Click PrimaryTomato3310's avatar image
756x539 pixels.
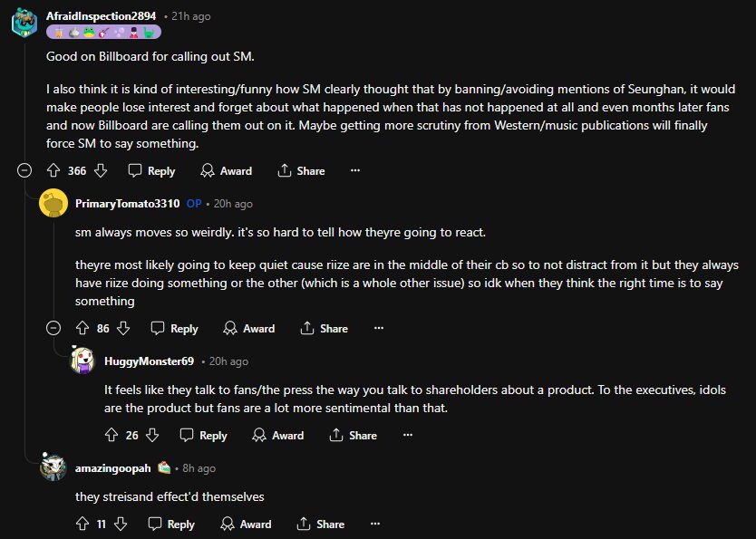click(53, 204)
